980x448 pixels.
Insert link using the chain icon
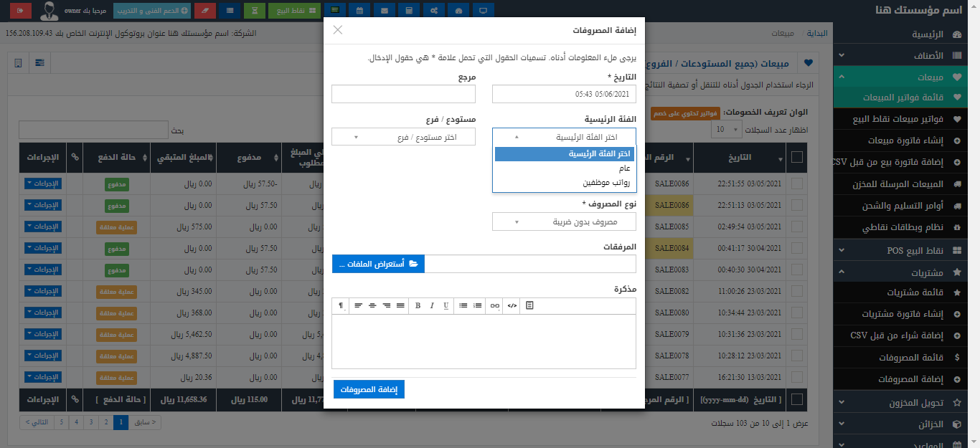click(494, 305)
